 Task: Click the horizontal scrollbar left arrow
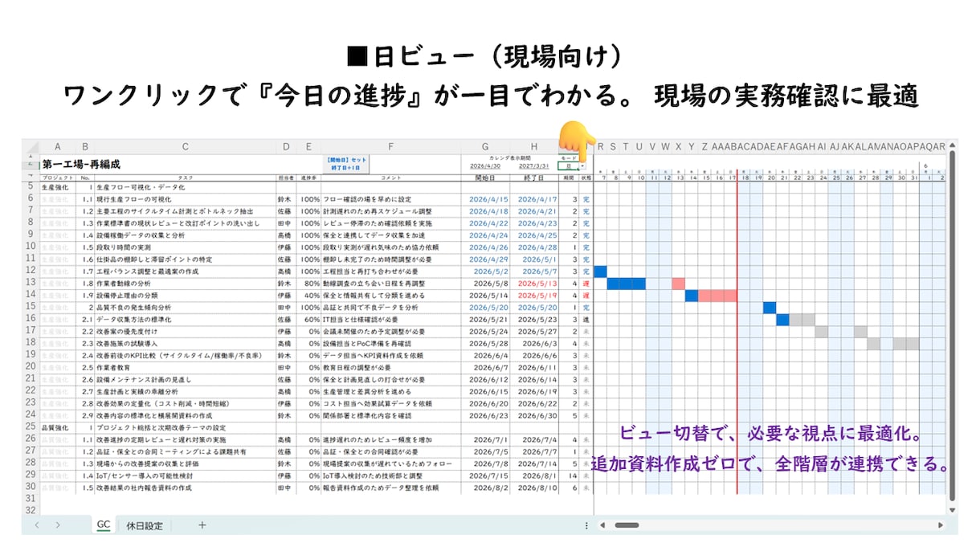[x=601, y=525]
